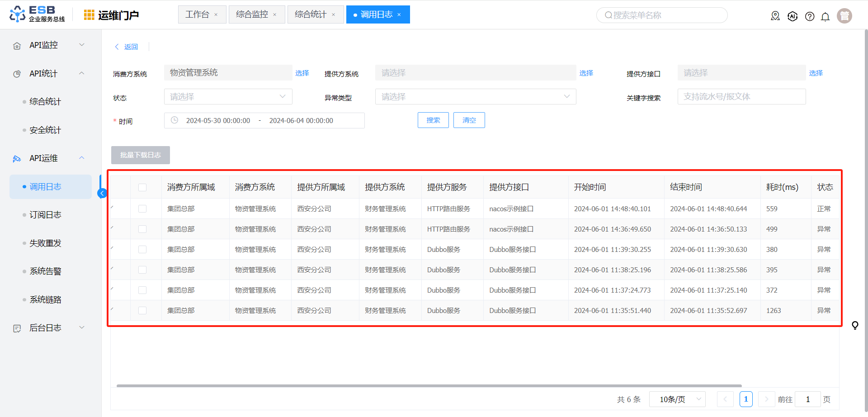868x417 pixels.
Task: Open the 异常类型 dropdown
Action: pyautogui.click(x=475, y=97)
